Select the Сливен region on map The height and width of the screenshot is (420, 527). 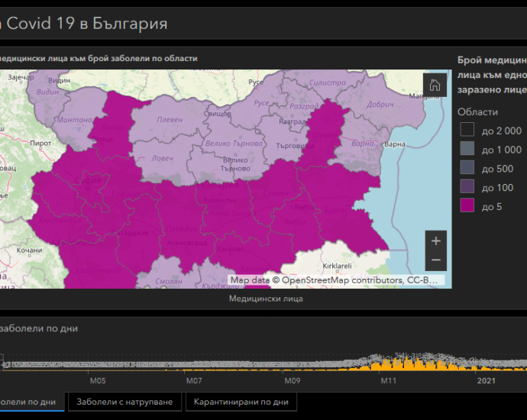(276, 193)
